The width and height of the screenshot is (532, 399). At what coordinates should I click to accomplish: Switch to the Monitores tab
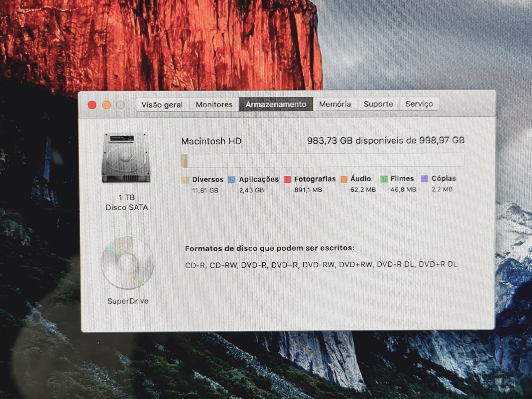tap(214, 104)
